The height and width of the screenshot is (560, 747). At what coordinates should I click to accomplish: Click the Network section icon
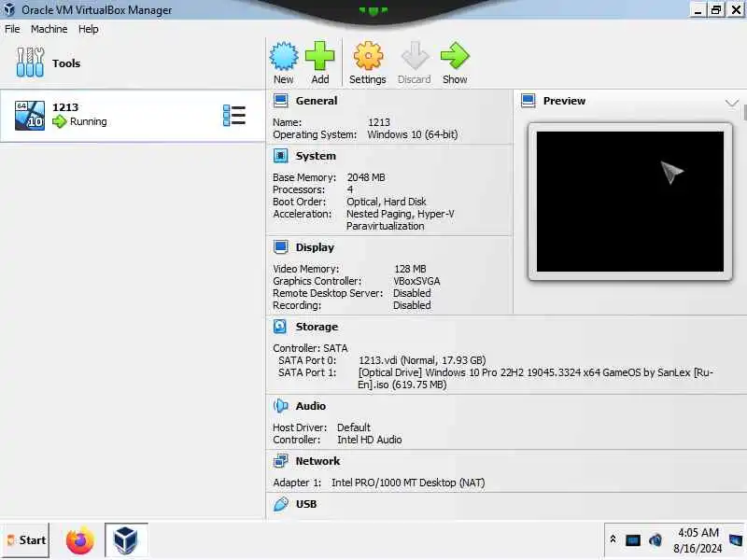281,461
